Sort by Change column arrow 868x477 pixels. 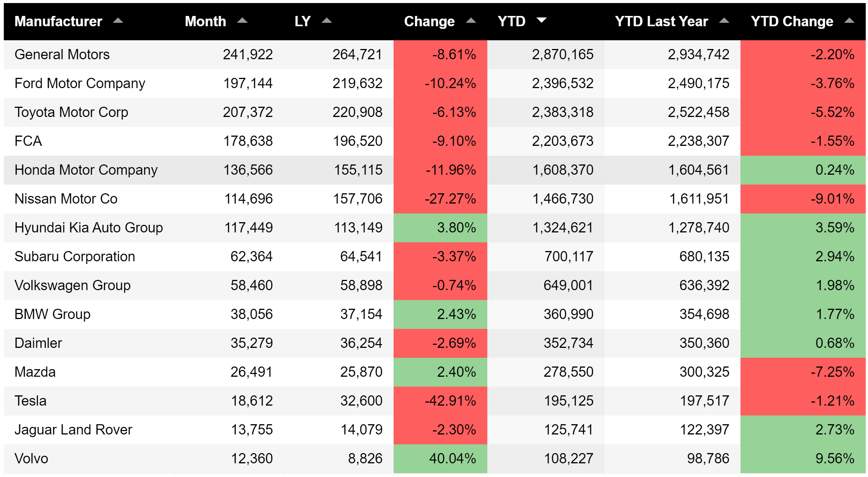pyautogui.click(x=471, y=21)
